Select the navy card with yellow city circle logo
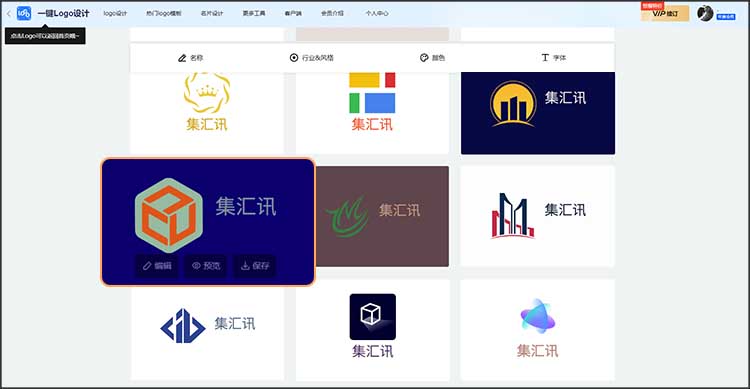 [538, 113]
